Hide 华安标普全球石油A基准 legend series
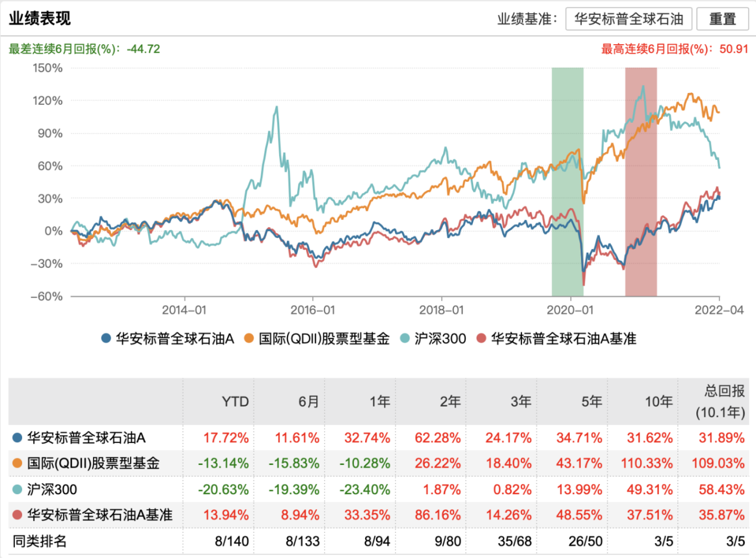The image size is (756, 558). (557, 339)
